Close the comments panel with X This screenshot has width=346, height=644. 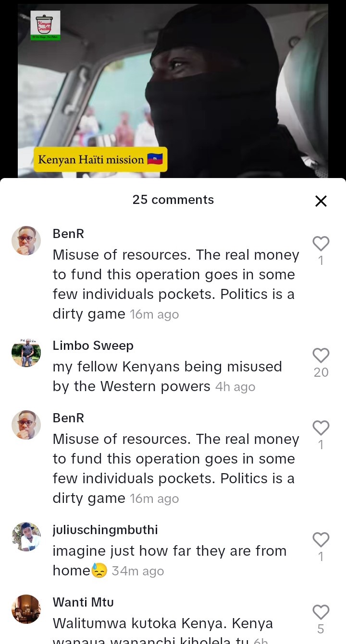point(321,201)
